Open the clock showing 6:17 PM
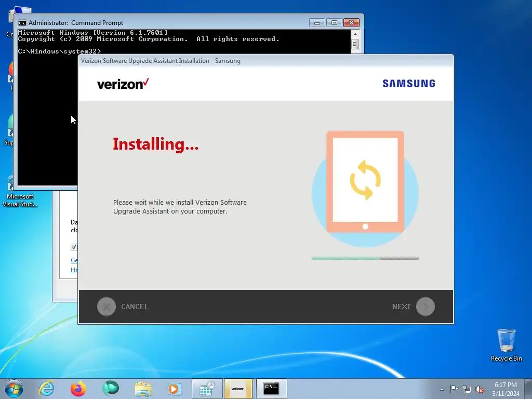 [506, 389]
